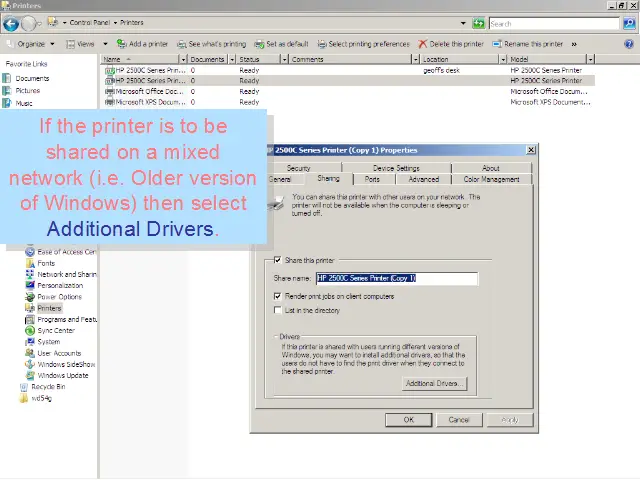Switch to the Ports tab
640x480 pixels.
pos(372,179)
